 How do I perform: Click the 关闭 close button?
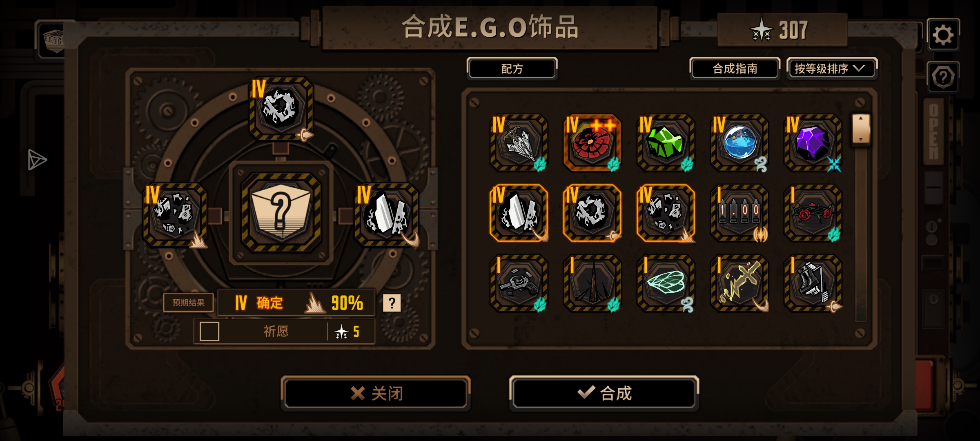pos(376,393)
